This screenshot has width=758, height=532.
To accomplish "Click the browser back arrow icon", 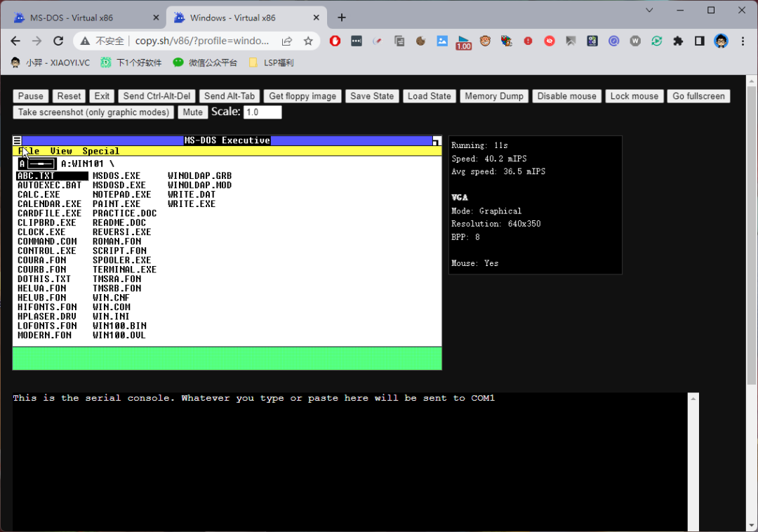I will click(15, 41).
